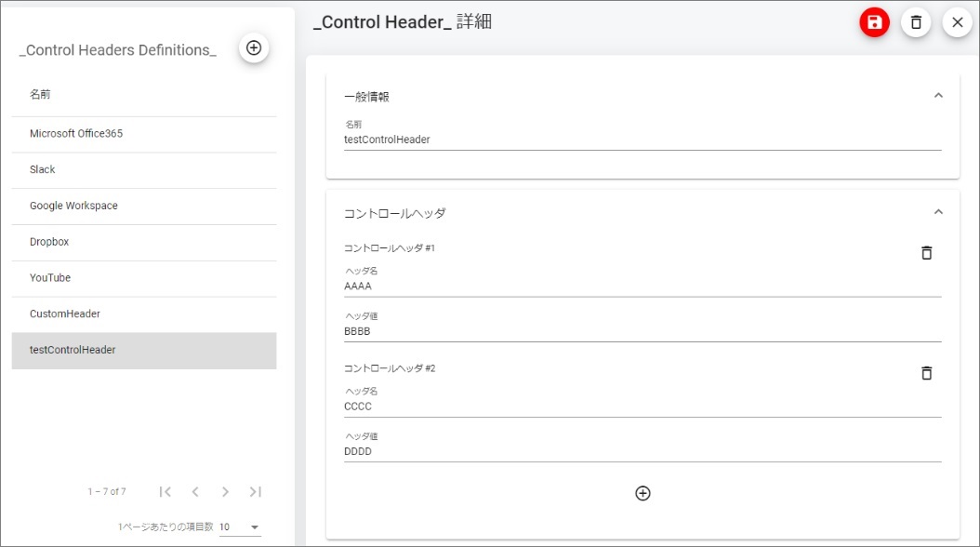The width and height of the screenshot is (980, 547).
Task: Close the Control Header detail panel
Action: (957, 22)
